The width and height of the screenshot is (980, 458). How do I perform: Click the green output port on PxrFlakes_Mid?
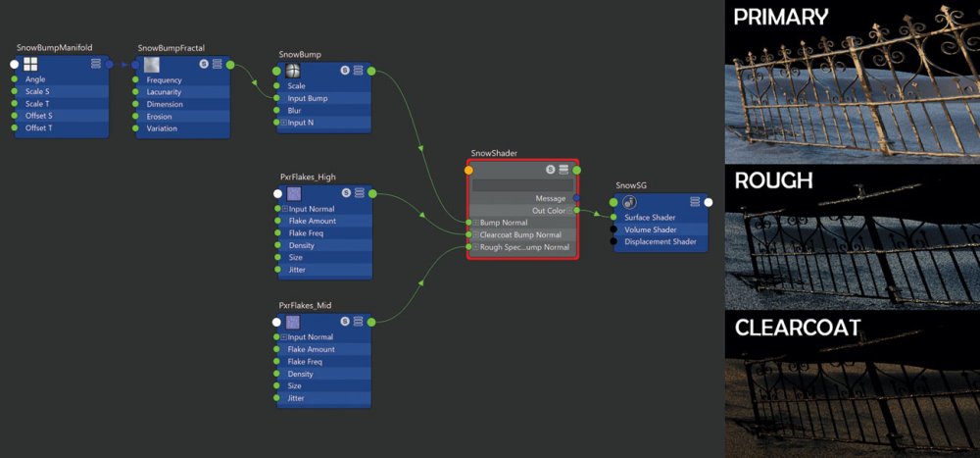371,323
